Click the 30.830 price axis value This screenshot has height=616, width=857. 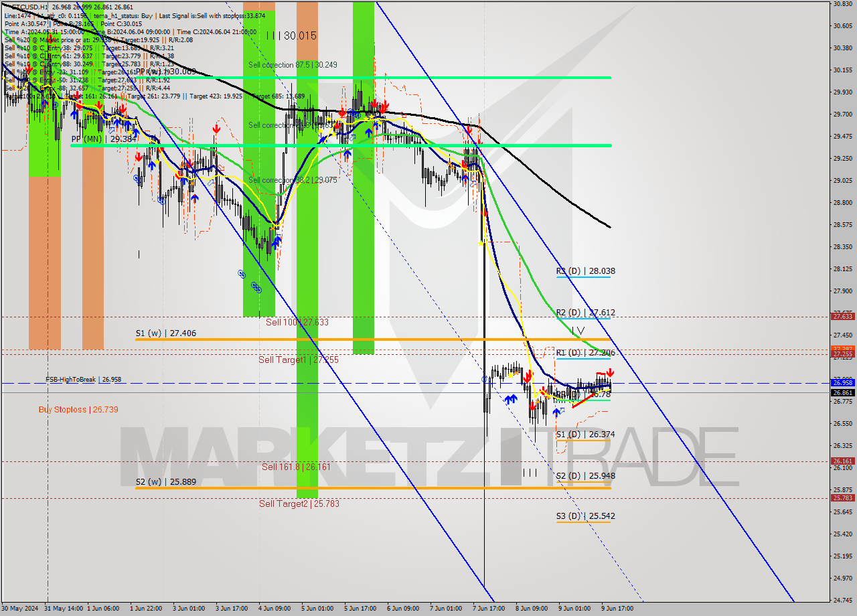tap(842, 4)
